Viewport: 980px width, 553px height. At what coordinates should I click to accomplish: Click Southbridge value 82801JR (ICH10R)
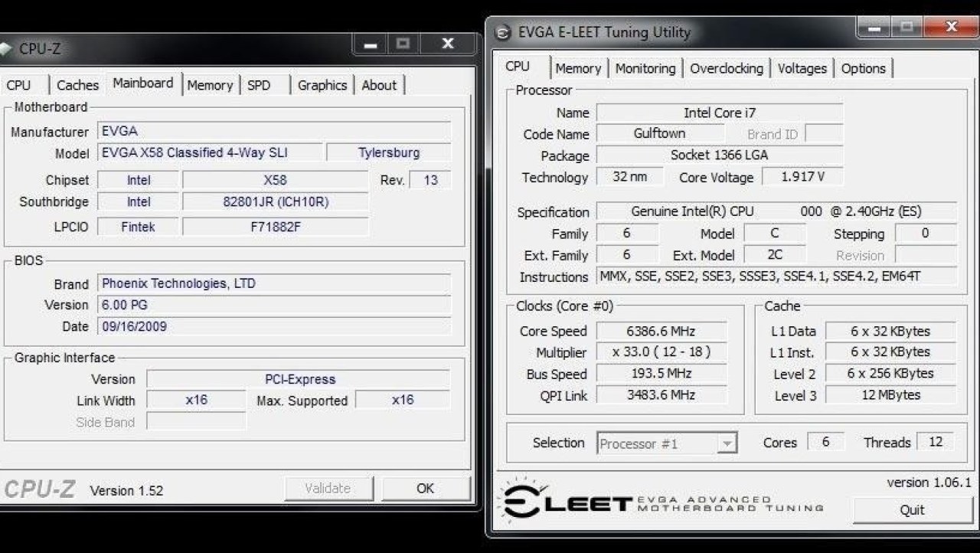click(x=275, y=202)
